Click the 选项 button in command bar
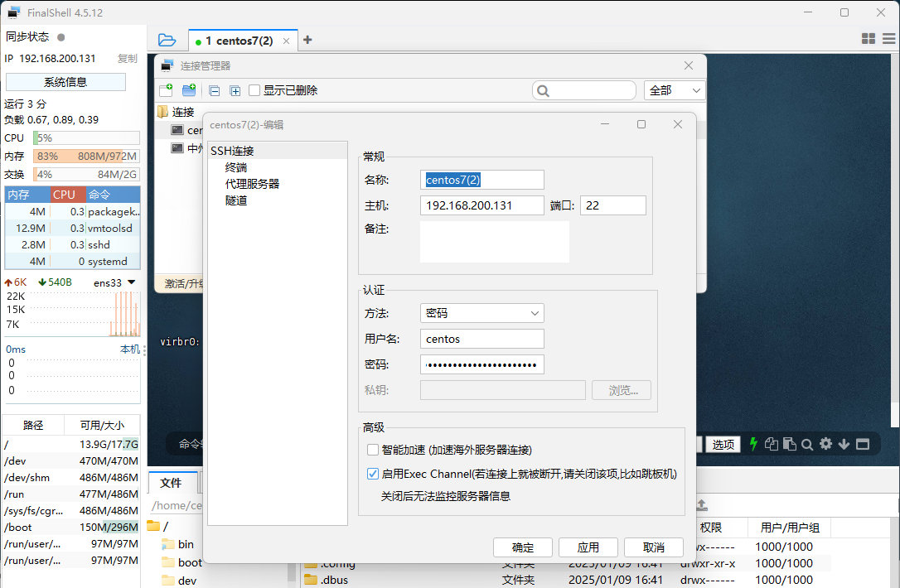 pos(723,444)
